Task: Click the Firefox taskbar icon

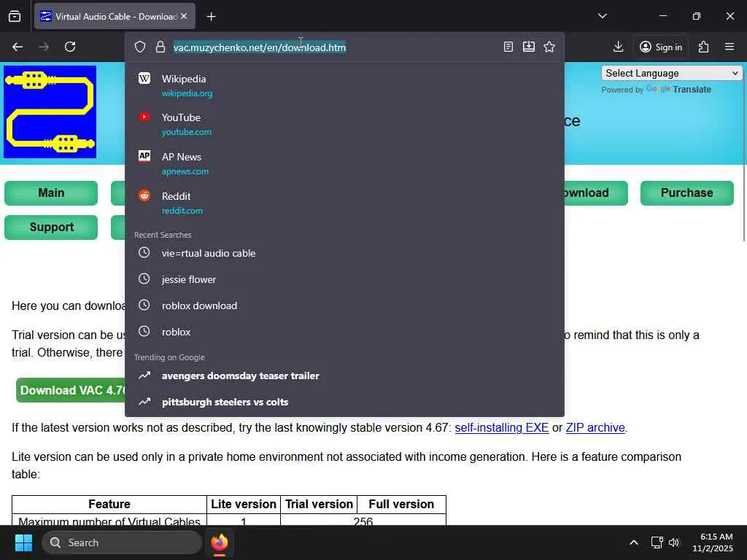Action: click(220, 542)
